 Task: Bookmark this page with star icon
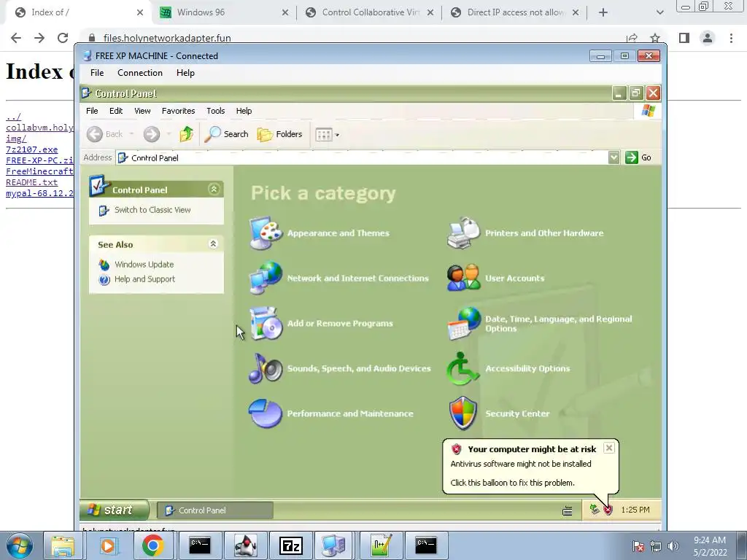pos(655,38)
